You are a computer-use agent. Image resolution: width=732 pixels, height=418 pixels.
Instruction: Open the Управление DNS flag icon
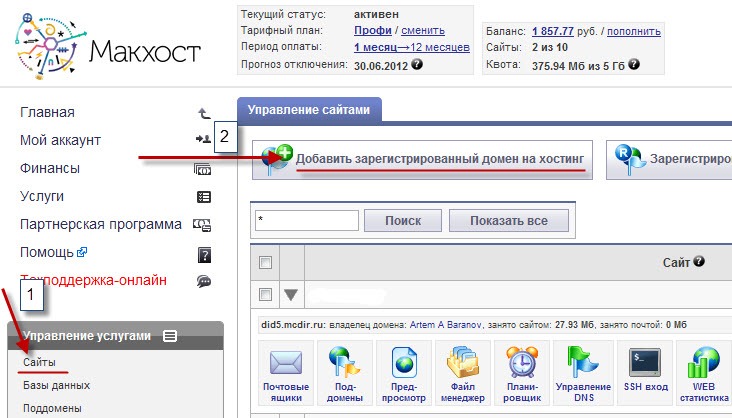pyautogui.click(x=583, y=361)
